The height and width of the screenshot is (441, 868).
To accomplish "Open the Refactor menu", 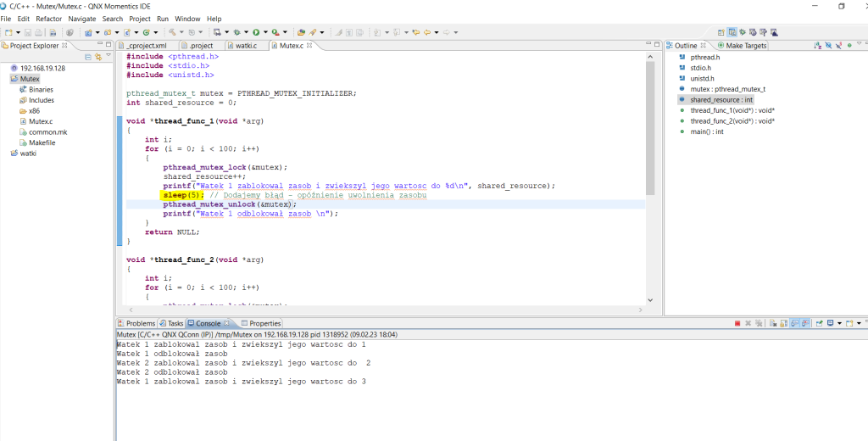I will click(48, 19).
